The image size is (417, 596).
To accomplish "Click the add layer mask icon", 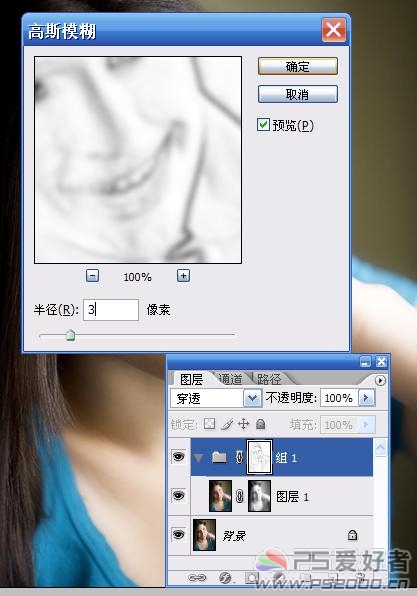I will click(x=251, y=578).
